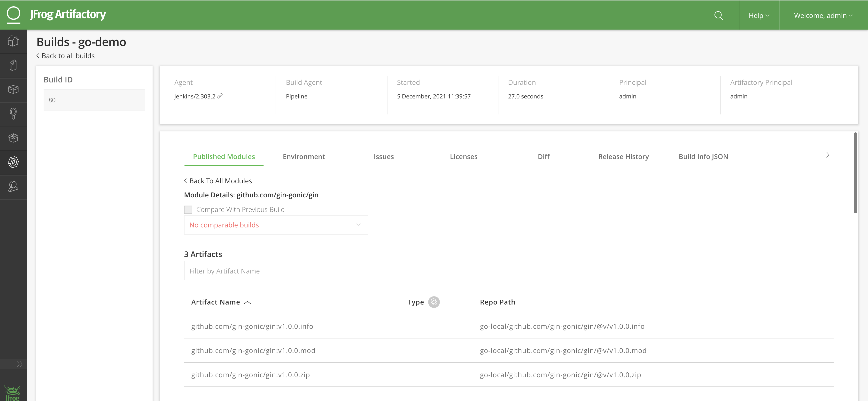Open the search magnifier in top green bar
This screenshot has width=868, height=401.
(718, 16)
